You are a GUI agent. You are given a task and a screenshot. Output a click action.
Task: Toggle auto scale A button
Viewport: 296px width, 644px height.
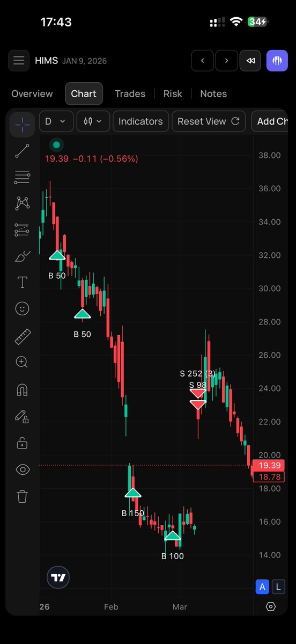click(262, 587)
